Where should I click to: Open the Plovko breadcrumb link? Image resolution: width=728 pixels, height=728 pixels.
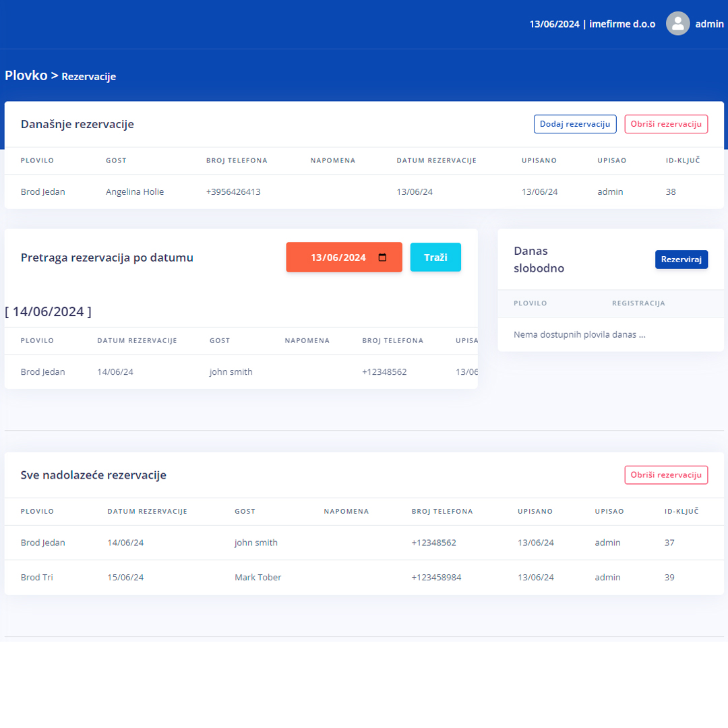[26, 75]
